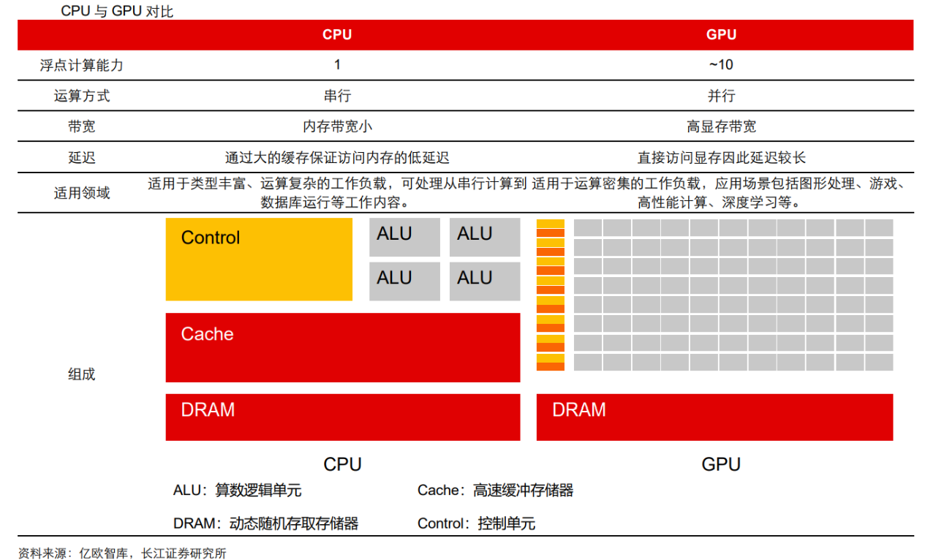The width and height of the screenshot is (936, 560).
Task: Click the DRAM block in the GPU diagram
Action: pyautogui.click(x=714, y=417)
